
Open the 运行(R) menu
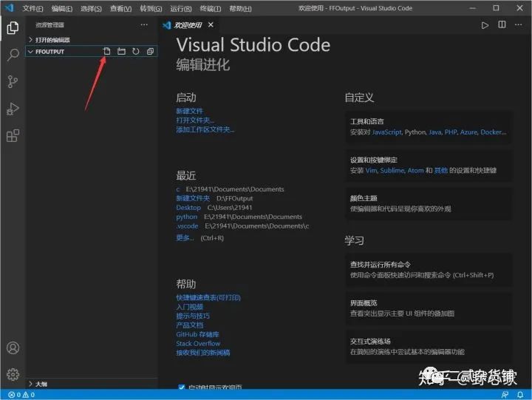point(180,8)
